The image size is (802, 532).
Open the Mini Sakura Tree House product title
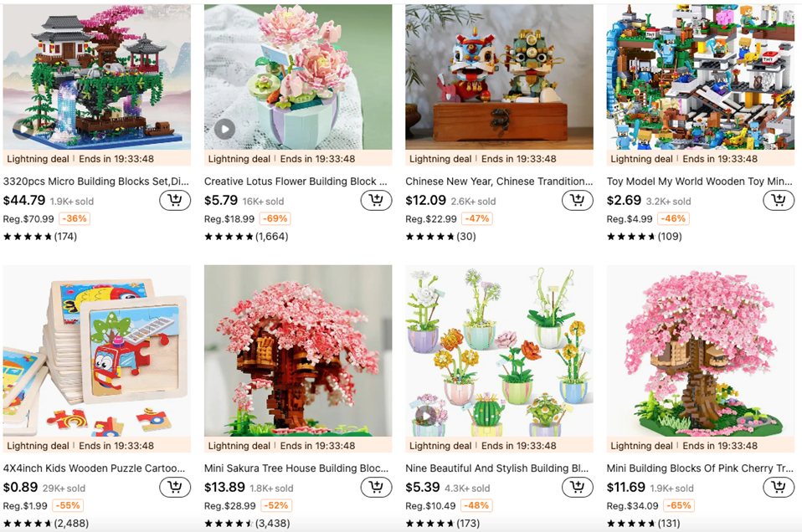(x=296, y=468)
